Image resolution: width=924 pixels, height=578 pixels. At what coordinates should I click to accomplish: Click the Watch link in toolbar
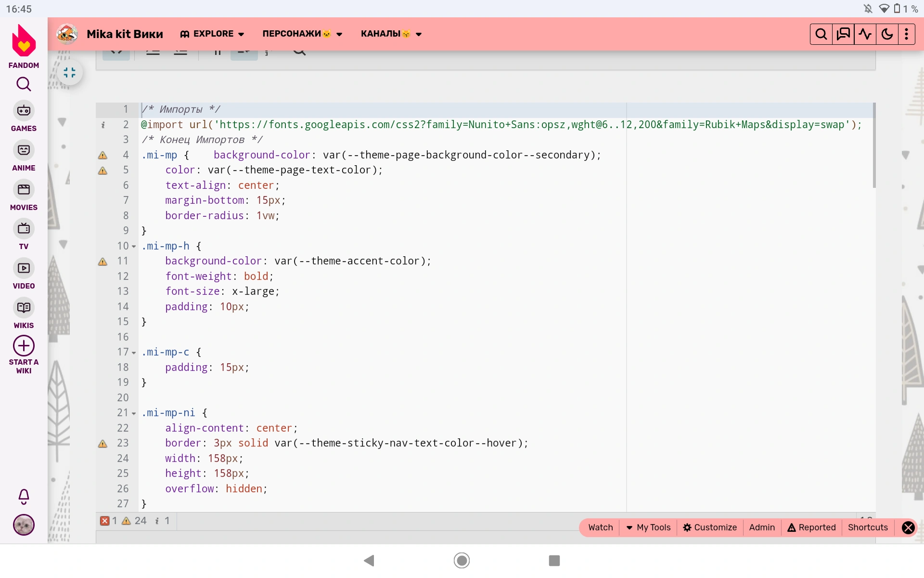point(600,527)
